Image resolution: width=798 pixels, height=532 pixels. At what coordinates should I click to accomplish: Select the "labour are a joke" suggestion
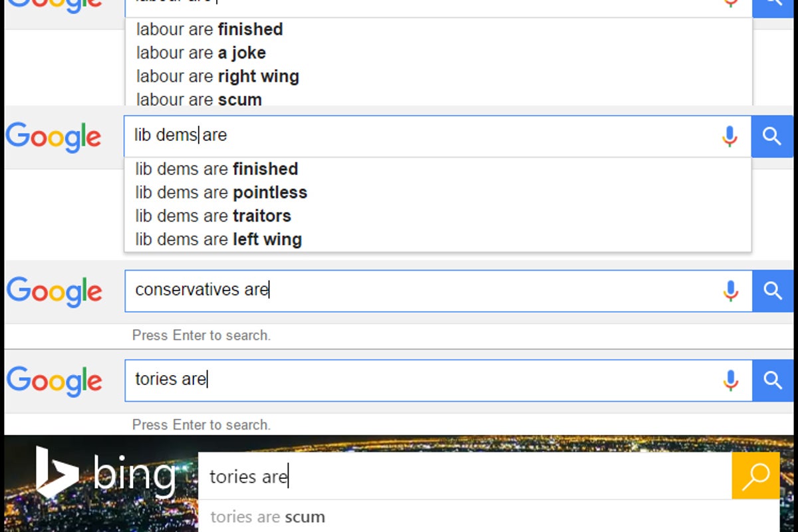tap(199, 53)
